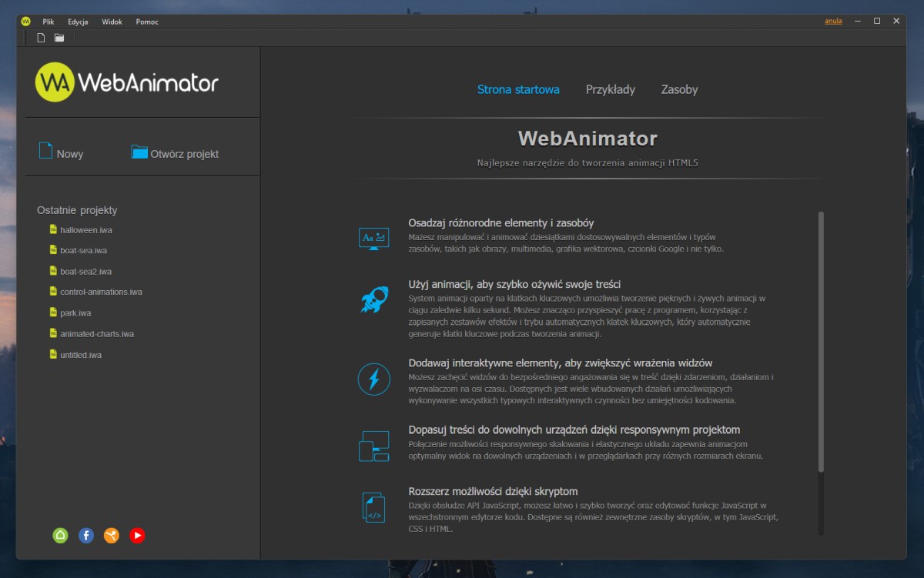Switch to the Przykłady tab
Viewport: 924px width, 578px height.
point(610,89)
